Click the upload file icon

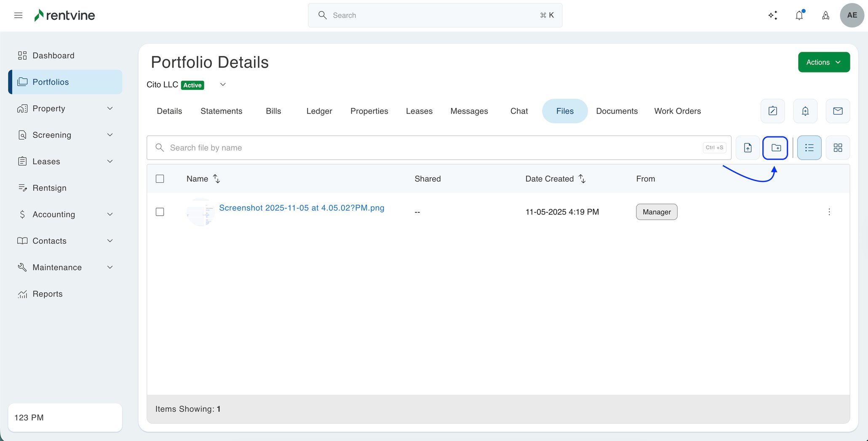(748, 148)
